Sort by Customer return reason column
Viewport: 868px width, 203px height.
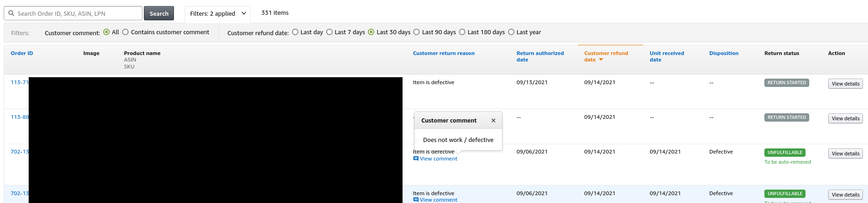443,53
